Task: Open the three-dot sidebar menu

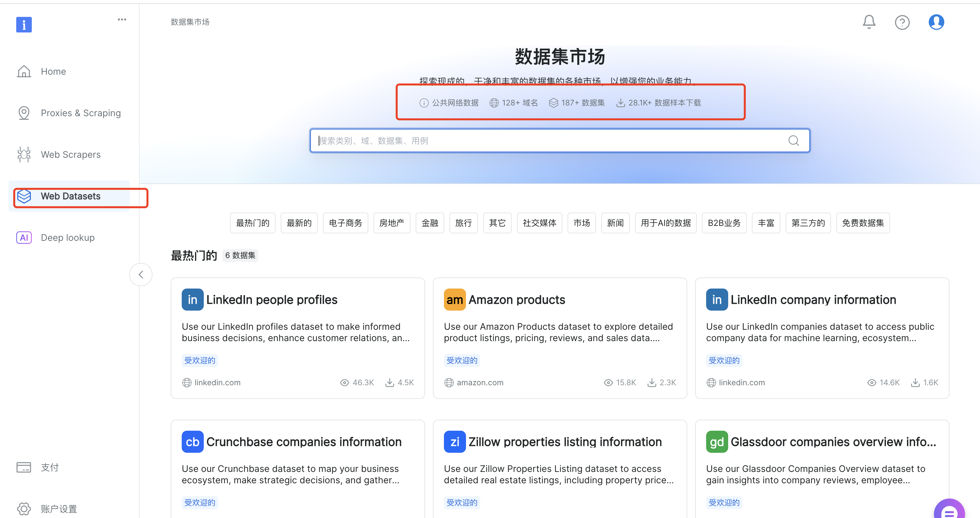Action: click(122, 19)
